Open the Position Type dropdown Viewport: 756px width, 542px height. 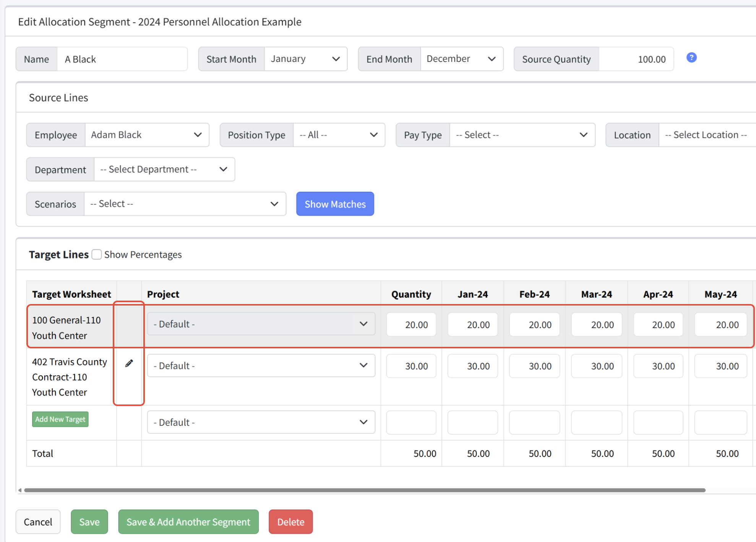tap(339, 135)
